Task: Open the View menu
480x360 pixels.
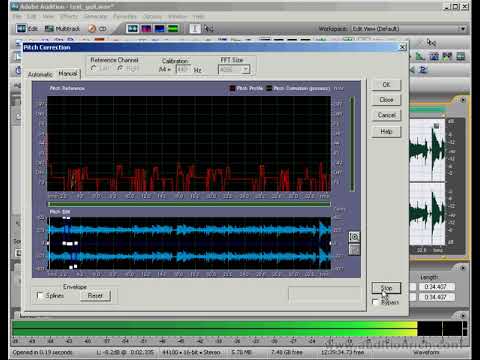Action: click(x=48, y=16)
